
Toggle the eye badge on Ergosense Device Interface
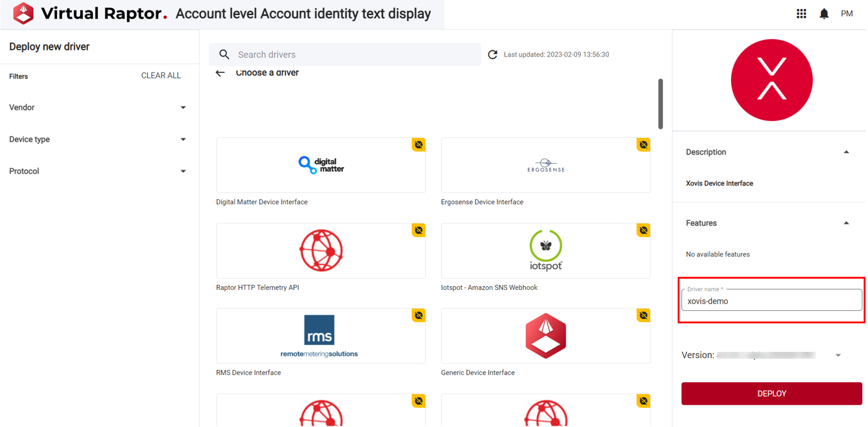643,144
